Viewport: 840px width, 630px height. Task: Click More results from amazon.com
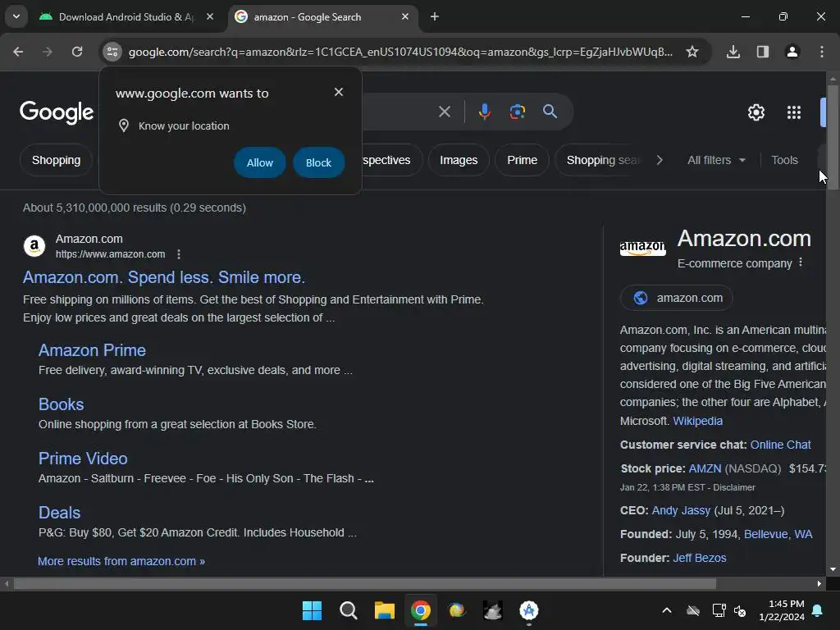121,561
